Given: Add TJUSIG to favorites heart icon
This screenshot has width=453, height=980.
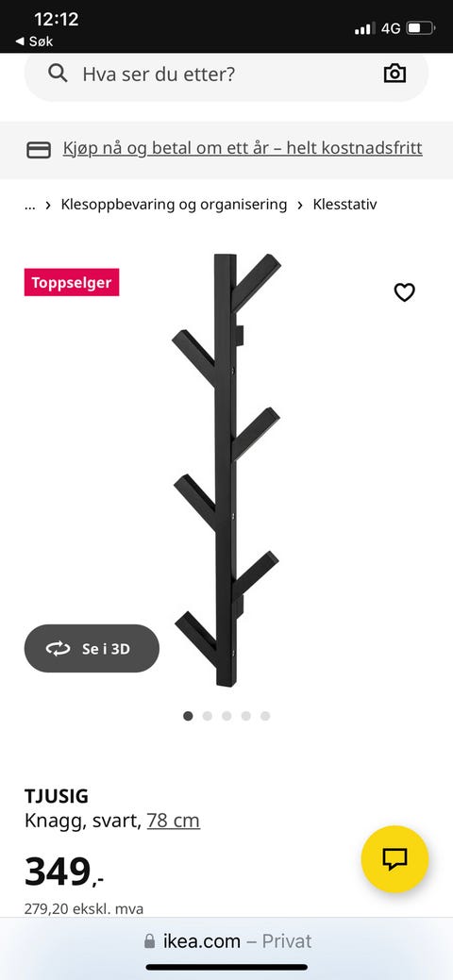Looking at the screenshot, I should point(404,291).
